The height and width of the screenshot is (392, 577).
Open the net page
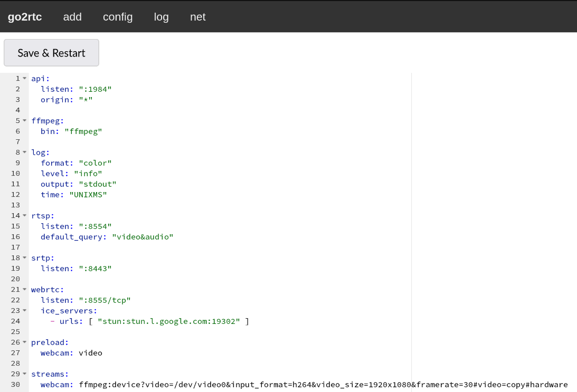197,16
